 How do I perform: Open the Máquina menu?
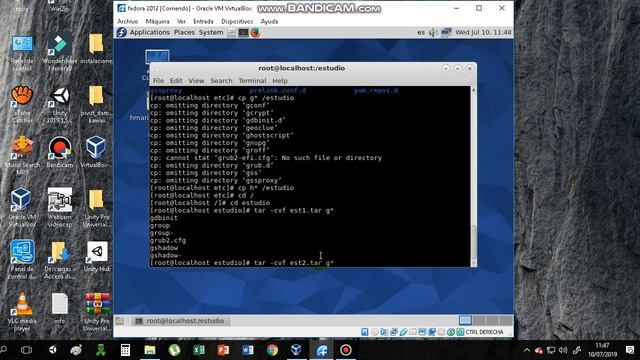click(x=157, y=21)
